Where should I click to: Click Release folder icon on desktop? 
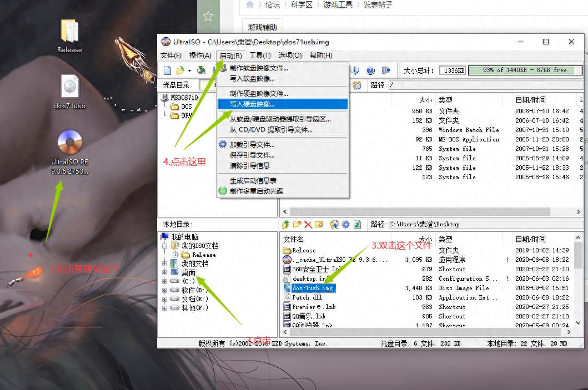69,32
